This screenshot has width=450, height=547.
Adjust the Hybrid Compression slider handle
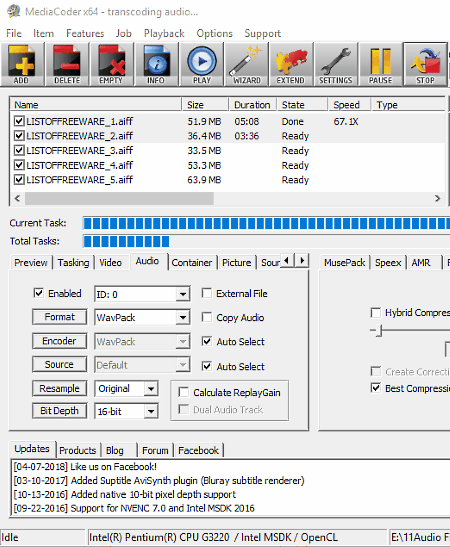pyautogui.click(x=380, y=330)
